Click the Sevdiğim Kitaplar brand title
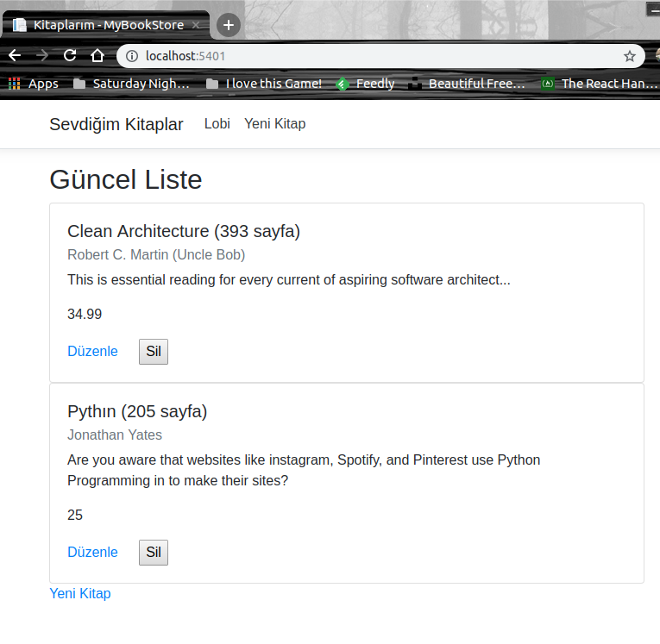This screenshot has width=660, height=644. pyautogui.click(x=116, y=124)
